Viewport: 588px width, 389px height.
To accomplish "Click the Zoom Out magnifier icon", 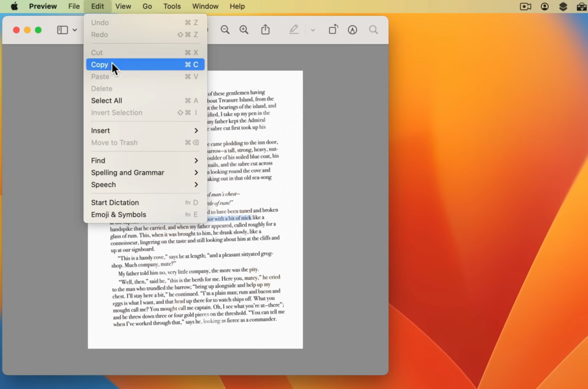I will coord(225,30).
